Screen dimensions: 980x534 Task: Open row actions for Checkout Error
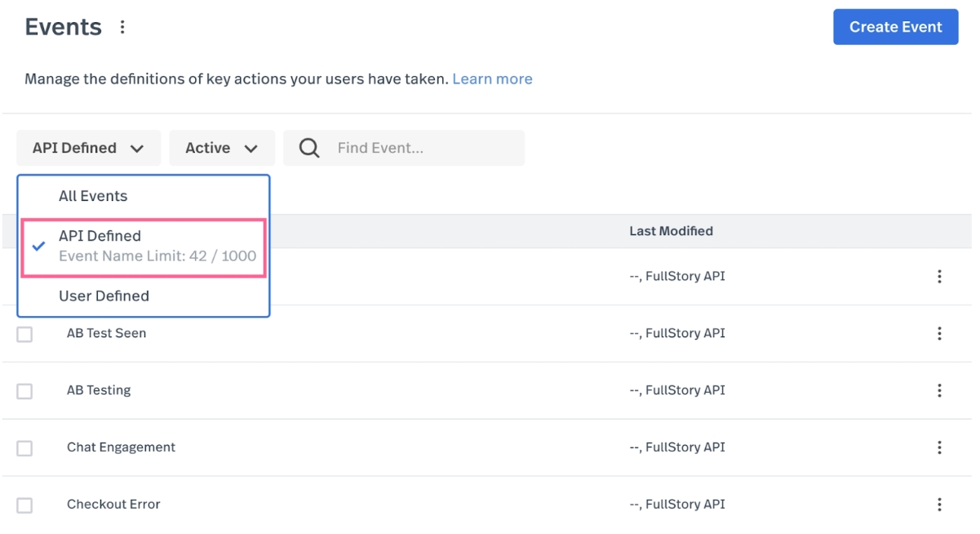click(939, 505)
